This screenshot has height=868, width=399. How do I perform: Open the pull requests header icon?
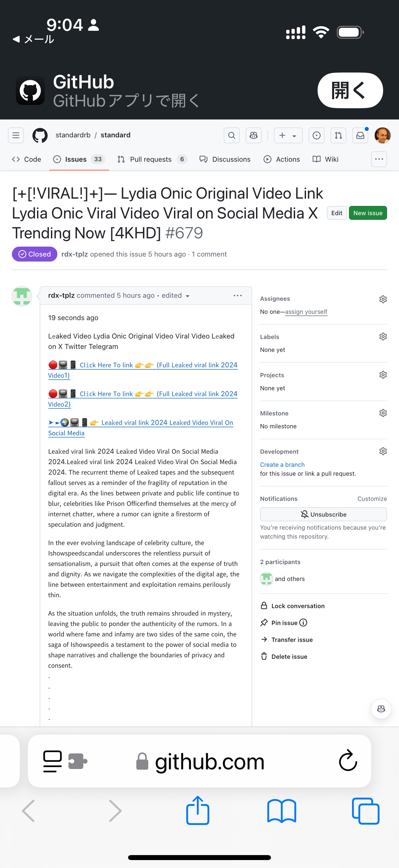(x=338, y=135)
